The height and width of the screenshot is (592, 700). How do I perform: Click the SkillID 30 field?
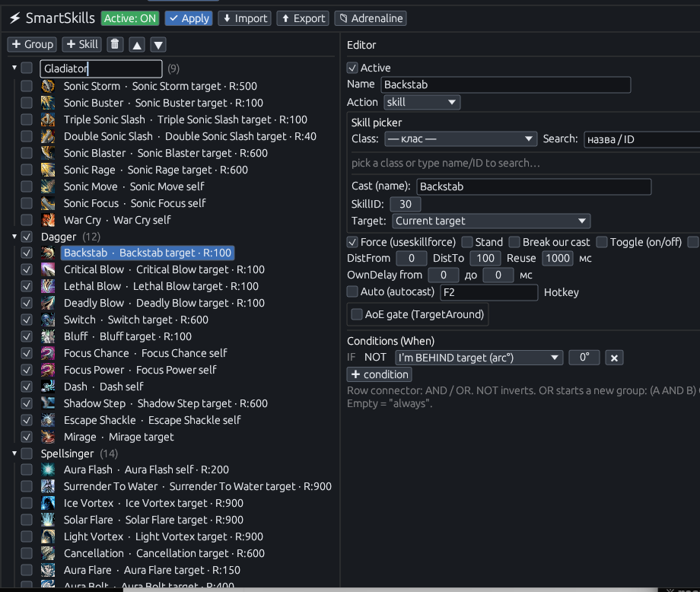406,204
